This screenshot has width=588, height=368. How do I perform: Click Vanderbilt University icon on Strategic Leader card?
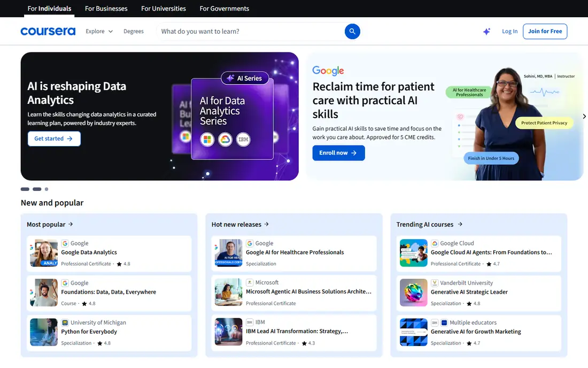point(435,283)
